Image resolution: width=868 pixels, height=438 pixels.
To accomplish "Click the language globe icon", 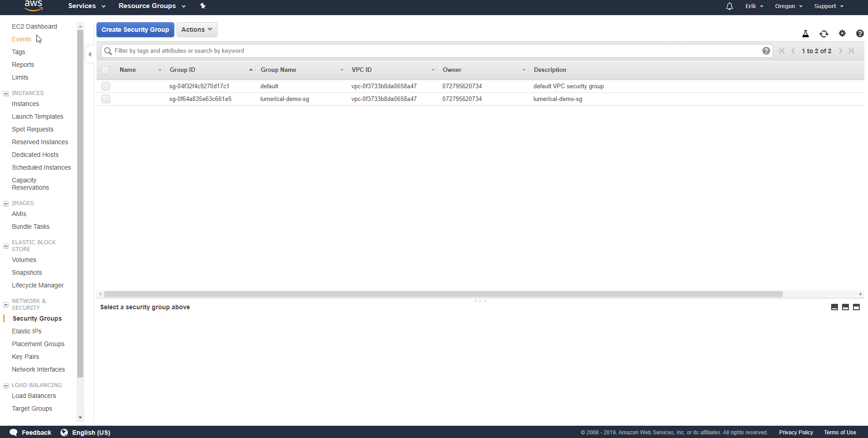I will [64, 433].
